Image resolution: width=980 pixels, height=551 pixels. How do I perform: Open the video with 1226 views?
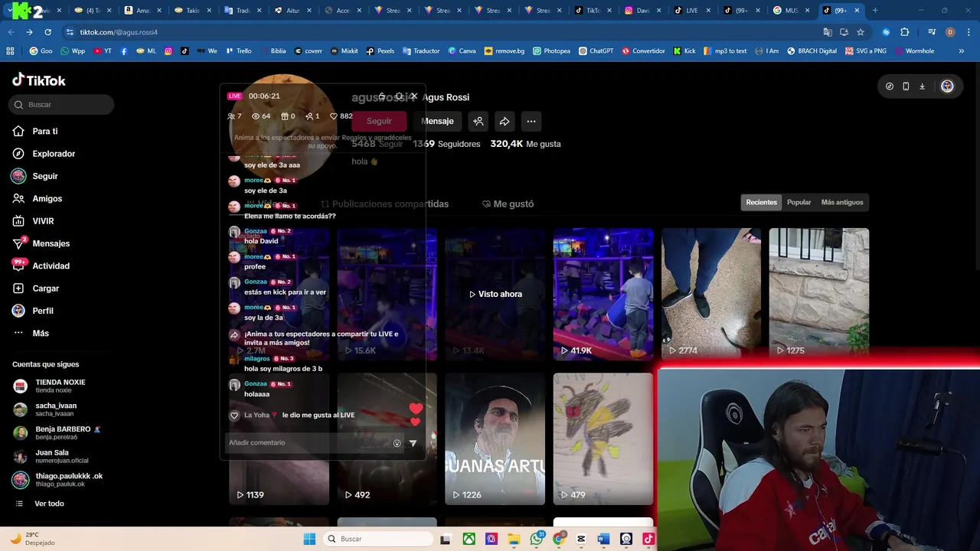[x=495, y=439]
